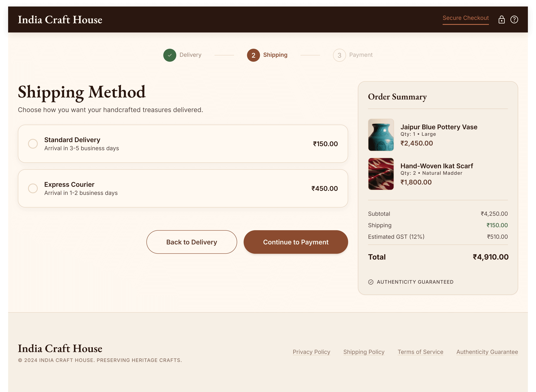The height and width of the screenshot is (392, 536).
Task: Click the Shipping step label
Action: (275, 55)
